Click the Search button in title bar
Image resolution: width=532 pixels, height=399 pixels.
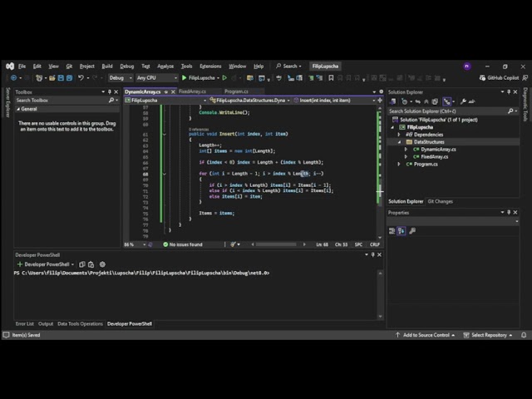[x=288, y=66]
